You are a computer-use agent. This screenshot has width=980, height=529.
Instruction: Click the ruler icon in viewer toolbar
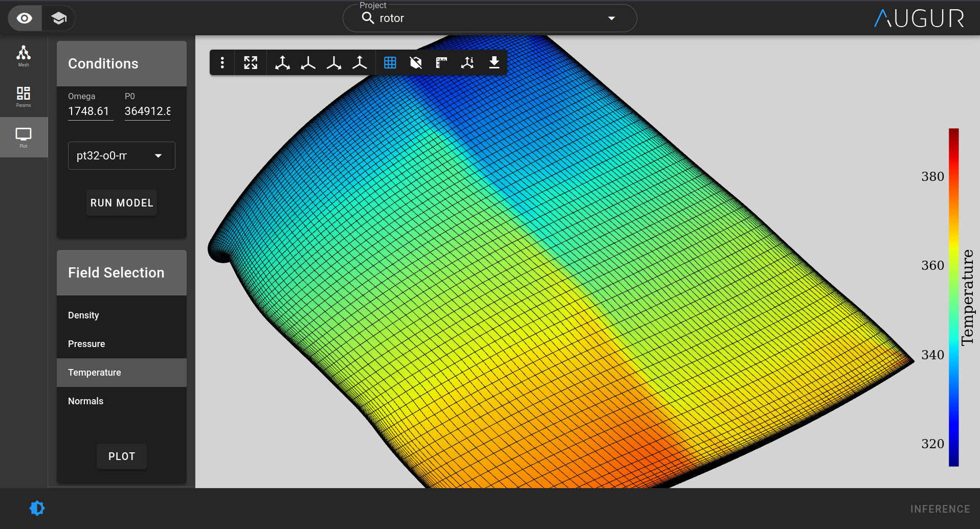click(441, 63)
